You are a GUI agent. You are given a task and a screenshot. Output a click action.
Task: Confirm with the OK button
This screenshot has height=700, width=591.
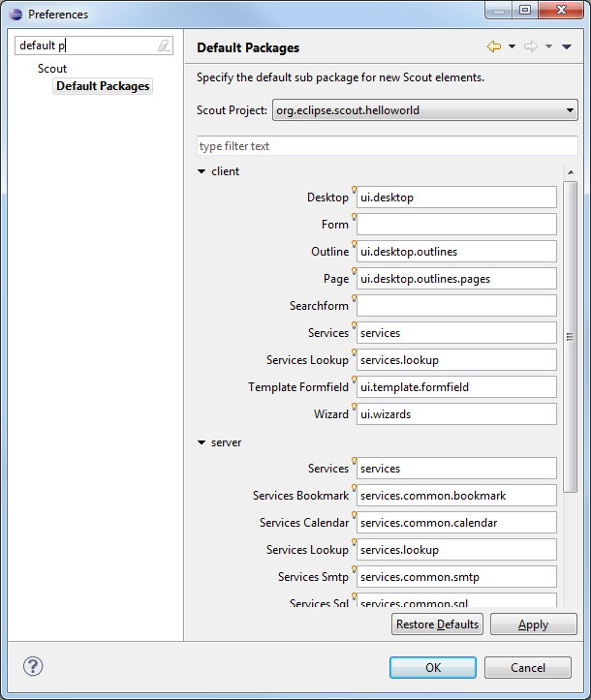click(433, 667)
